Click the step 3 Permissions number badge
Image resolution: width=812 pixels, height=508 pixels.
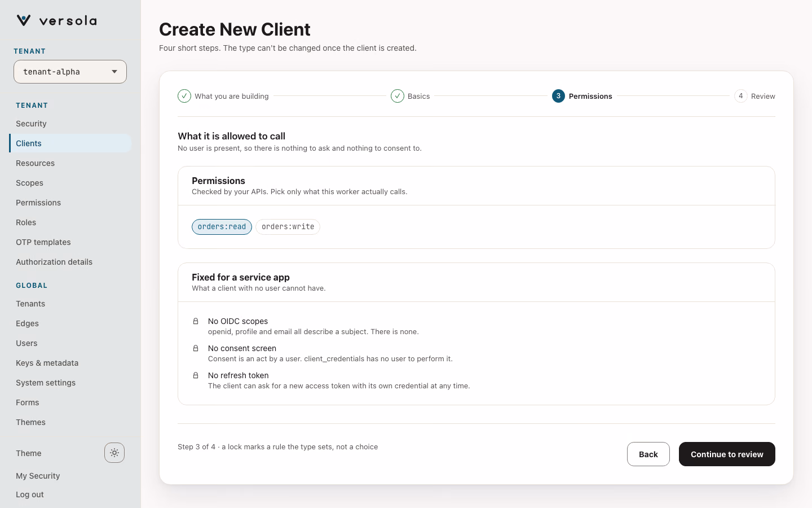[x=558, y=96]
